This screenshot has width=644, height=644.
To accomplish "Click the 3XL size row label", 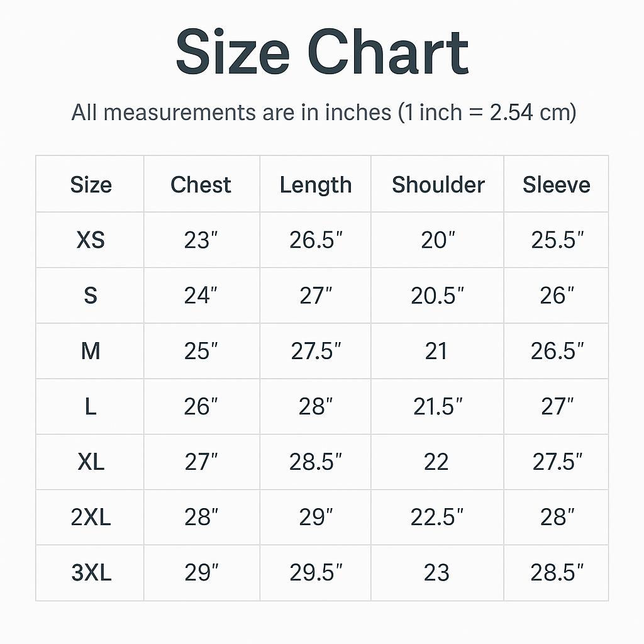I will 91,573.
